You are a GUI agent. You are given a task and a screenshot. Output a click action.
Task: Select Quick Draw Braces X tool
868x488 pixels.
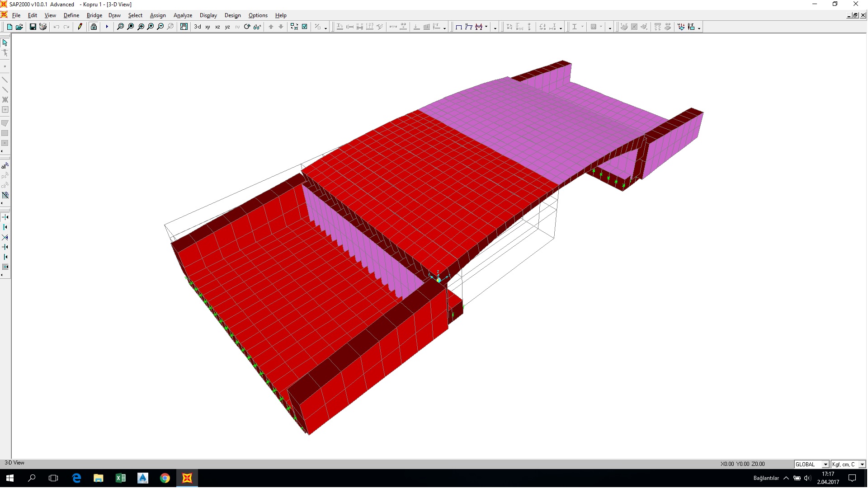[5, 100]
